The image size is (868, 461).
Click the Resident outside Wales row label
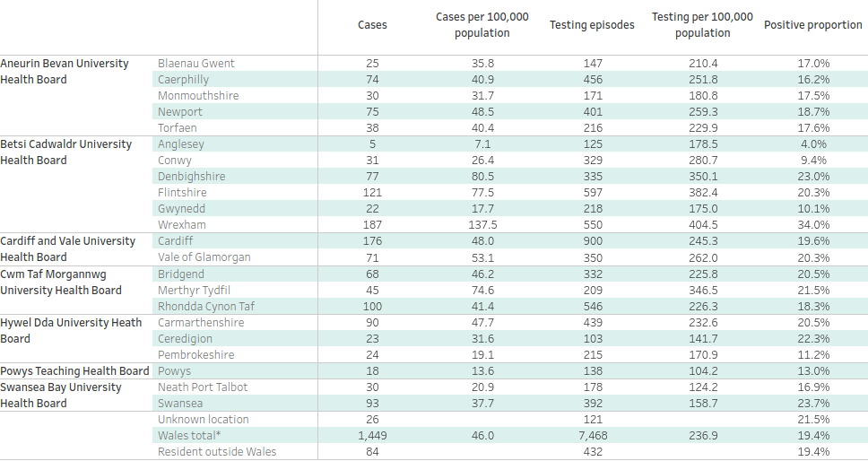click(217, 452)
